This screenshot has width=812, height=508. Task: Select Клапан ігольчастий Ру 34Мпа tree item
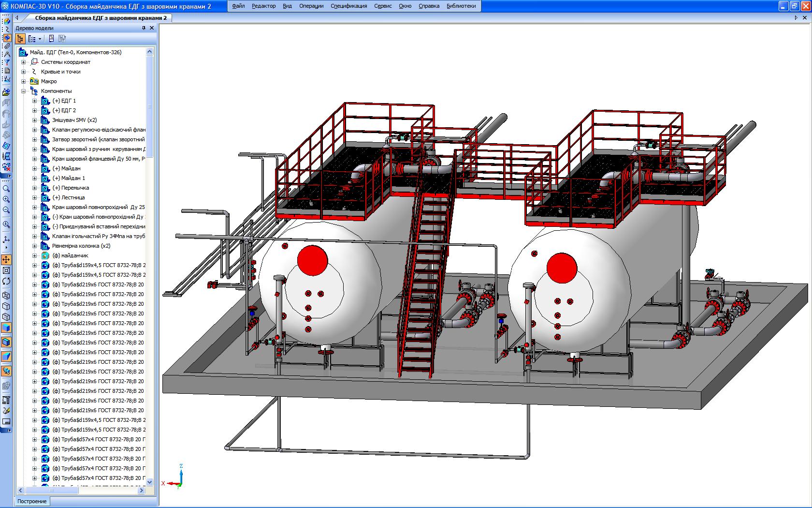99,236
